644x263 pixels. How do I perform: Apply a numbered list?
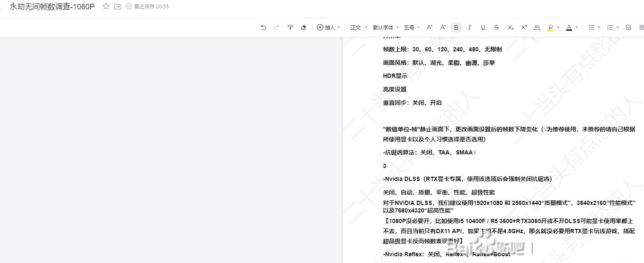point(610,27)
